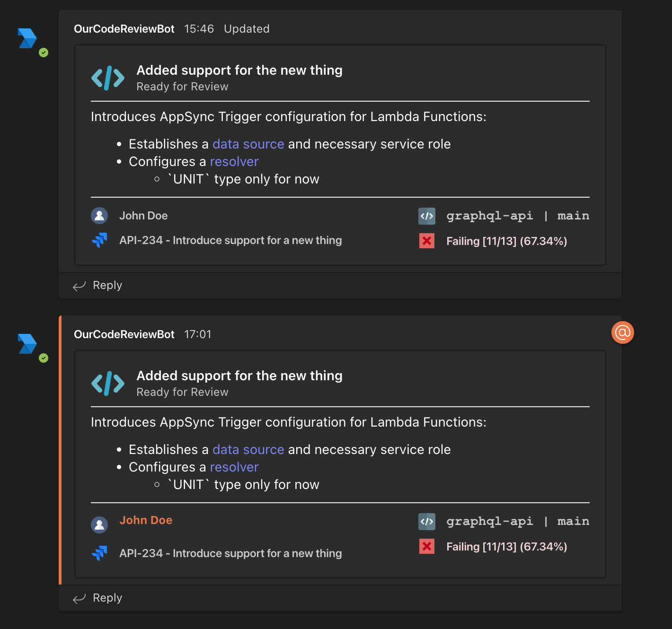This screenshot has width=672, height=629.
Task: Click the bot avatar on the 17:01 message
Action: (x=27, y=344)
